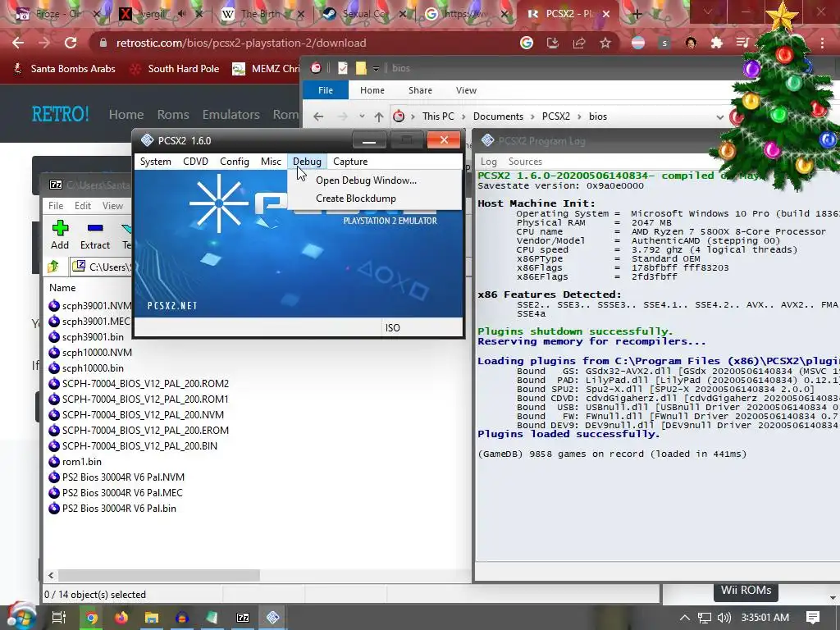Open Sources menu in PCSX2 Program Log
The image size is (840, 630).
[525, 162]
